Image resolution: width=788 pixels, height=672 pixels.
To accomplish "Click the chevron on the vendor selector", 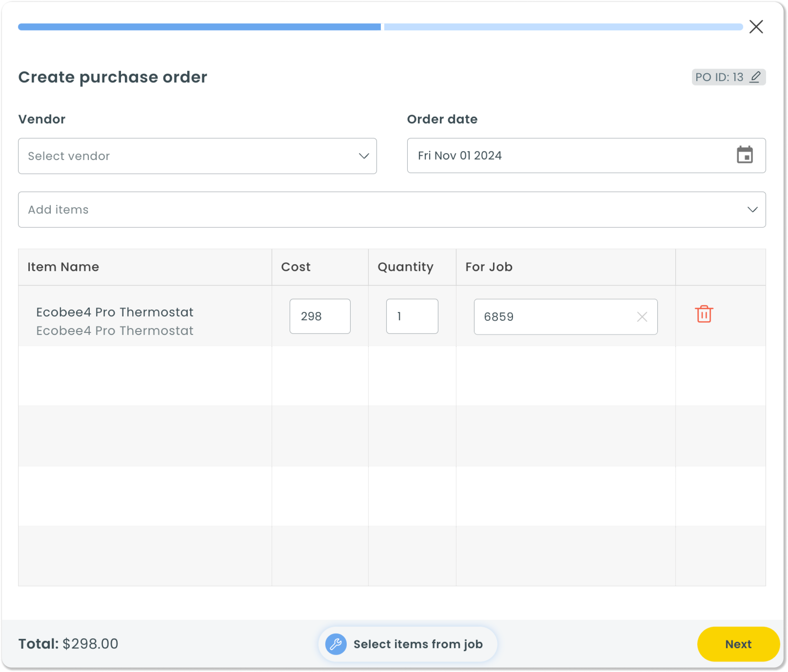I will pyautogui.click(x=364, y=156).
